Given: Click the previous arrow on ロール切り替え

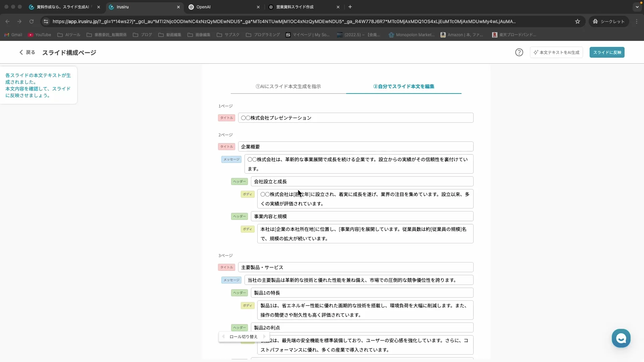Looking at the screenshot, I should click(223, 337).
